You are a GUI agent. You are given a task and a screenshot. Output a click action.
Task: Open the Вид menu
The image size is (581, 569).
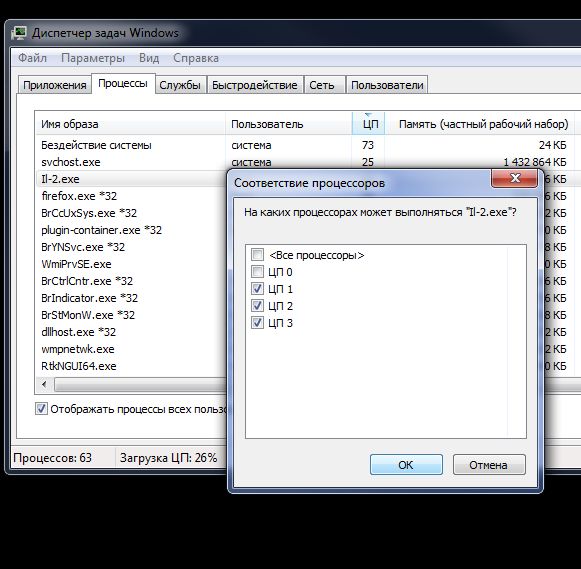149,58
